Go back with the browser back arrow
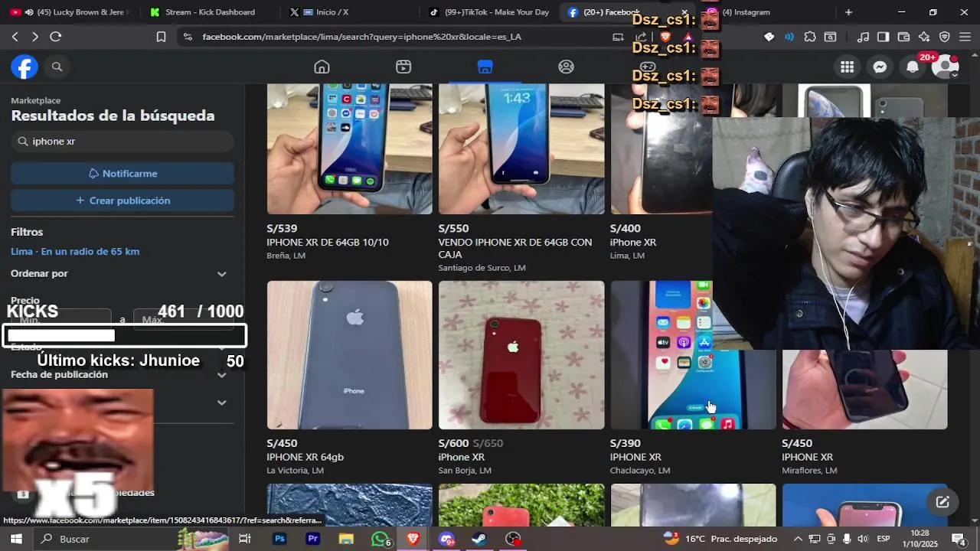The image size is (980, 551). (15, 36)
